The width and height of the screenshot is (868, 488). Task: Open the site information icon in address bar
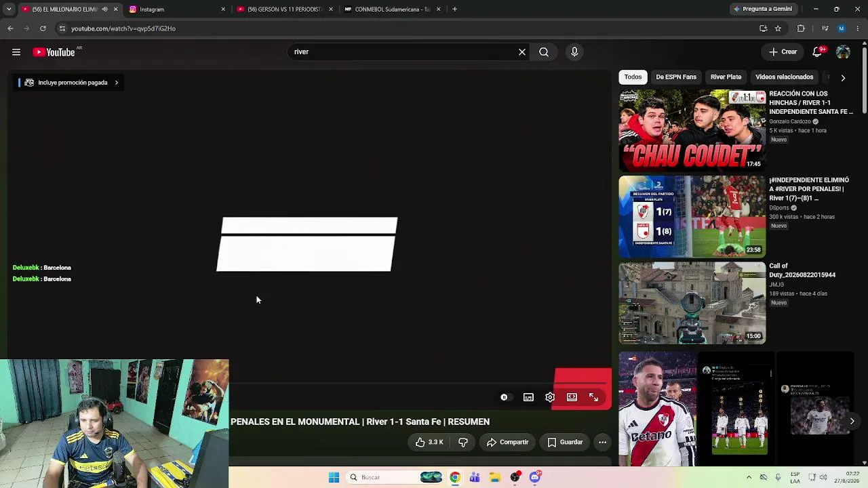[x=62, y=28]
